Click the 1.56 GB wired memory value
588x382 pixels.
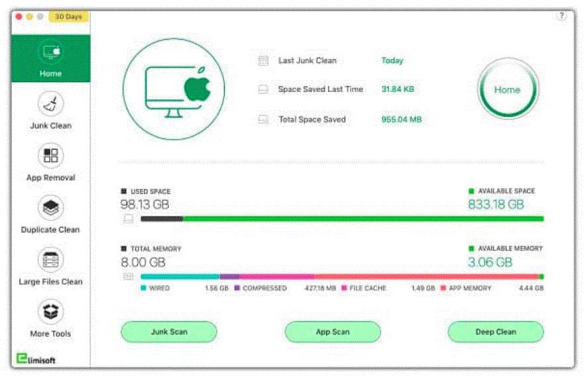(217, 288)
